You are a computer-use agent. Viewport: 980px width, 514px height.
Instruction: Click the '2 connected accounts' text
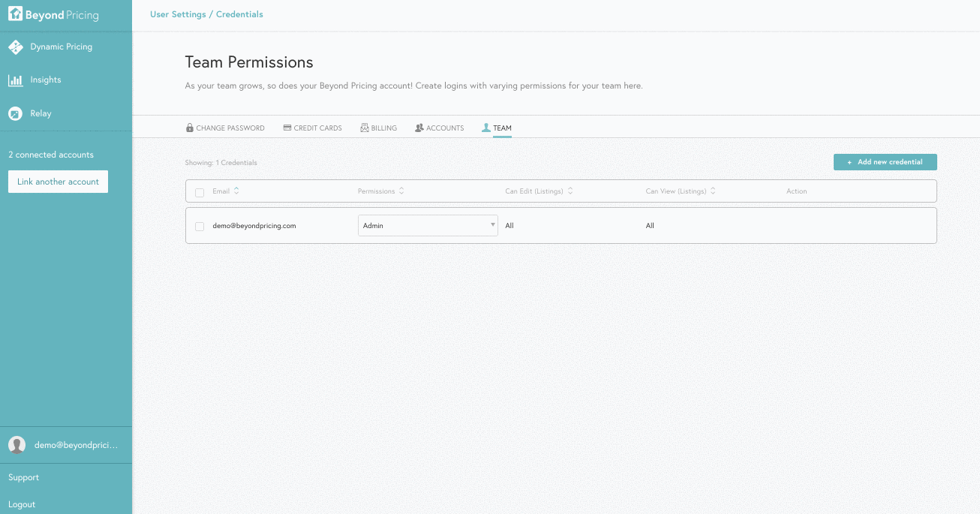[51, 155]
